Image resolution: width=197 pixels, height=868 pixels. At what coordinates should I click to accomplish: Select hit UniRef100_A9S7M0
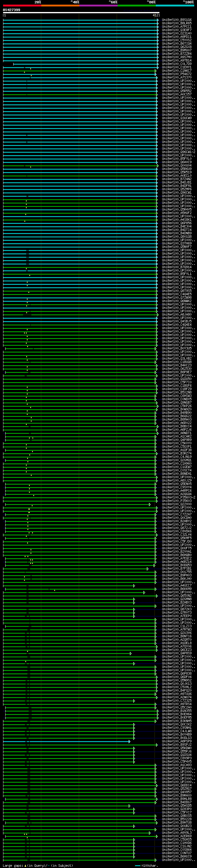(177, 57)
